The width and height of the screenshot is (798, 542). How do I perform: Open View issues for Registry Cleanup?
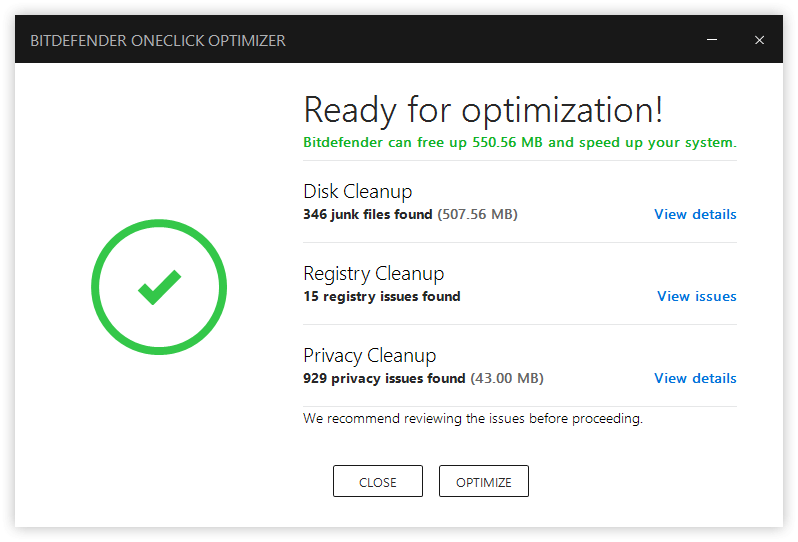point(696,296)
